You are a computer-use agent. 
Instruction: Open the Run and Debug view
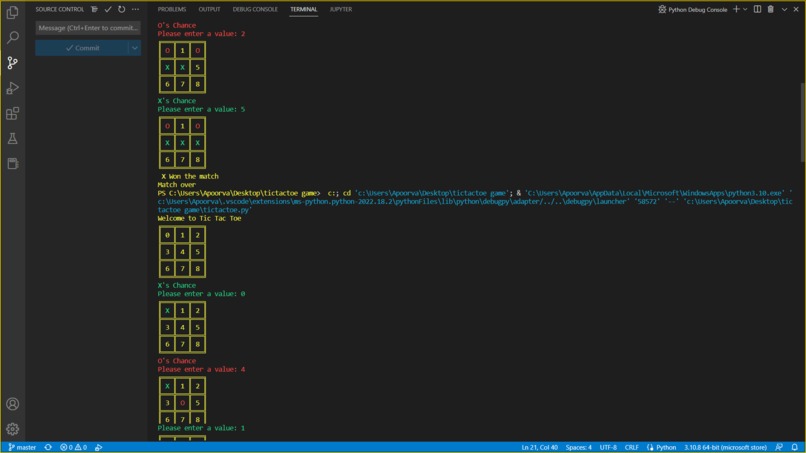(x=12, y=88)
